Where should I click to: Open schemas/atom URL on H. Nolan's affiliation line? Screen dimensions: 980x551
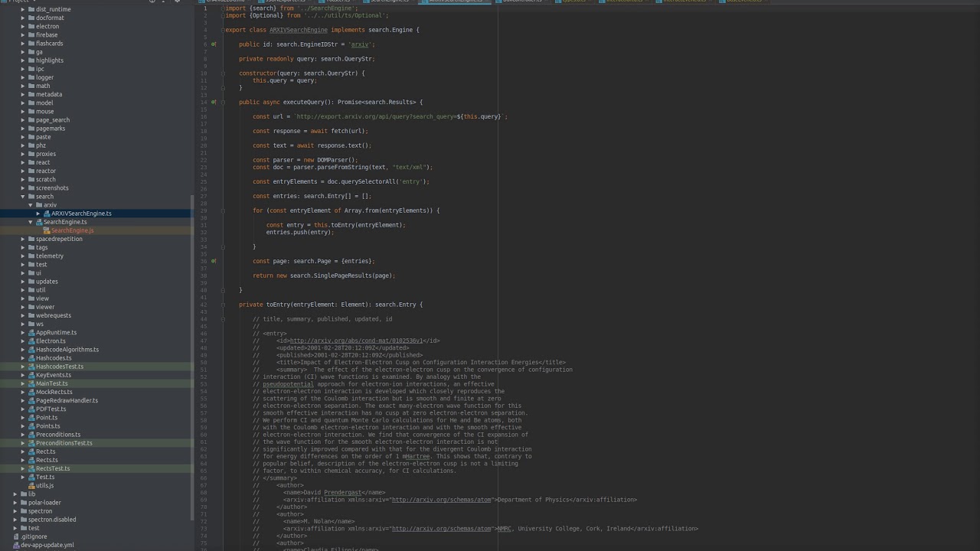tap(441, 529)
